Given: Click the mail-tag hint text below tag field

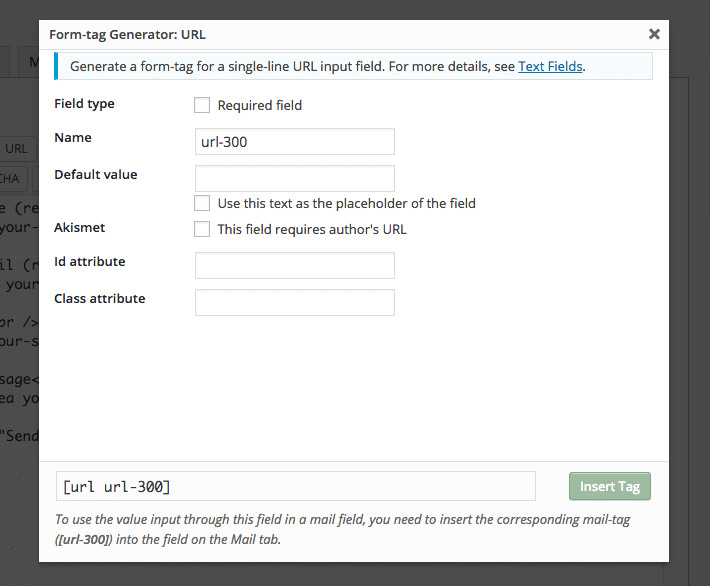Looking at the screenshot, I should [x=342, y=529].
